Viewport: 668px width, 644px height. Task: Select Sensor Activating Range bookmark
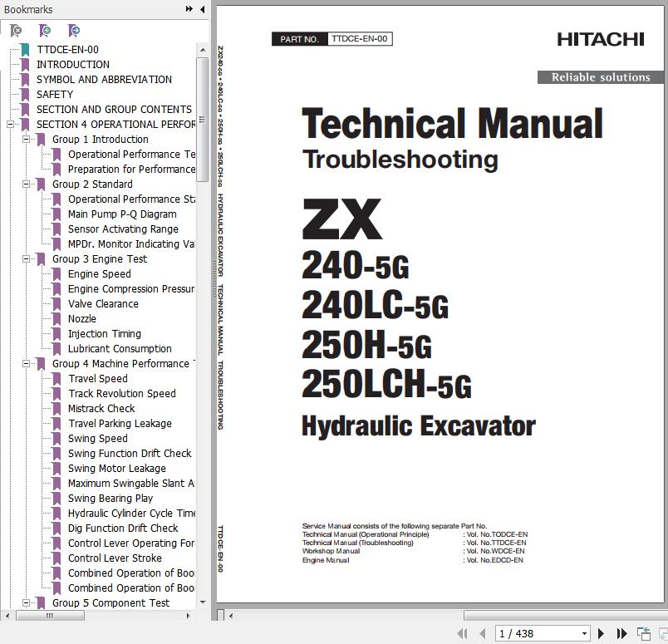(x=123, y=229)
